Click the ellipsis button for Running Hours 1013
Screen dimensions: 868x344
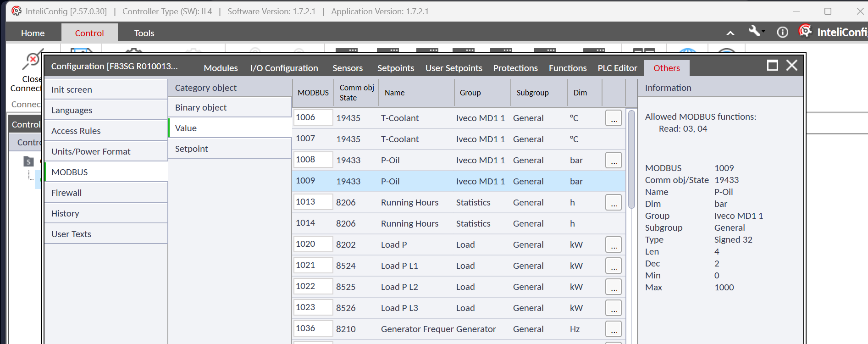[x=614, y=202]
